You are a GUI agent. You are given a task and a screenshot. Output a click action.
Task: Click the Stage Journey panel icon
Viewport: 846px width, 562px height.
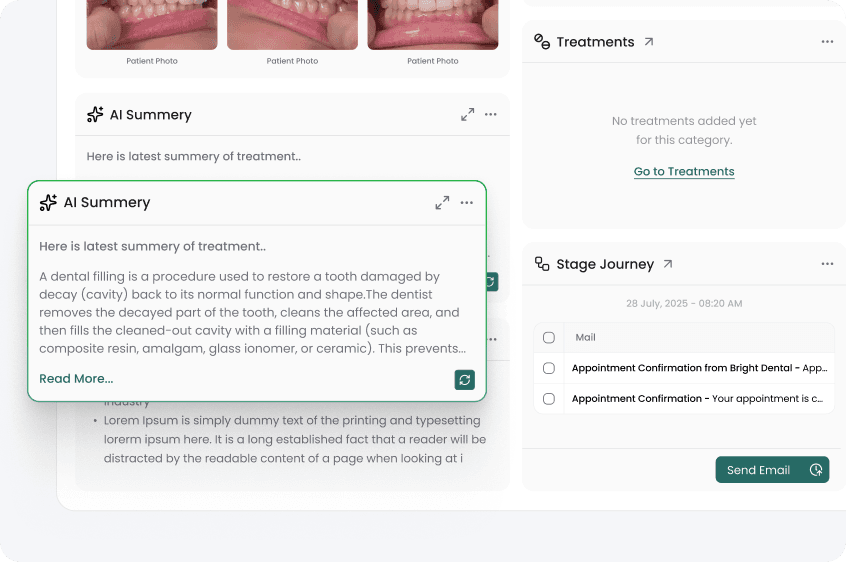(542, 264)
